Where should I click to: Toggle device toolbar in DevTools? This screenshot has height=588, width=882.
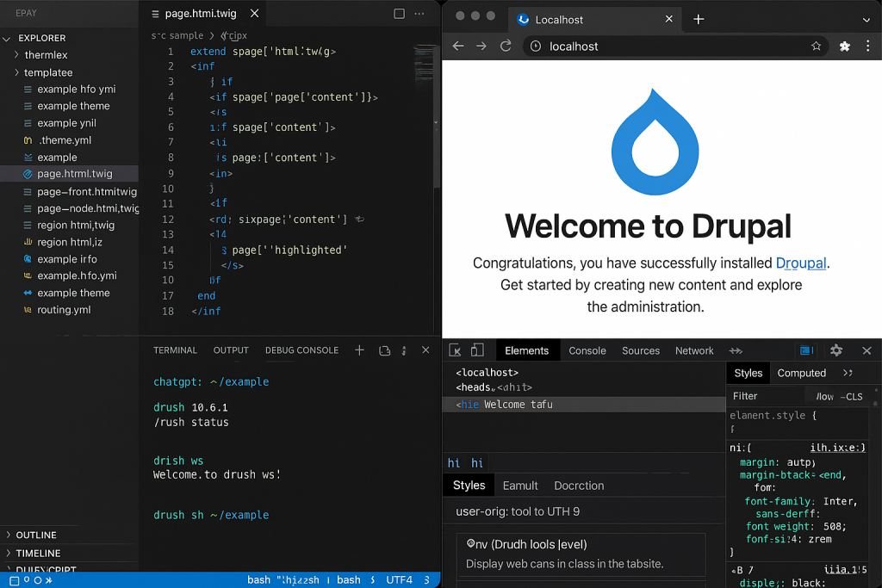click(x=477, y=350)
